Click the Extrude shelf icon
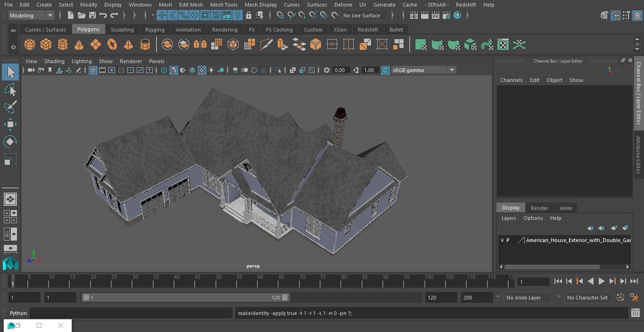644x332 pixels. coord(282,45)
